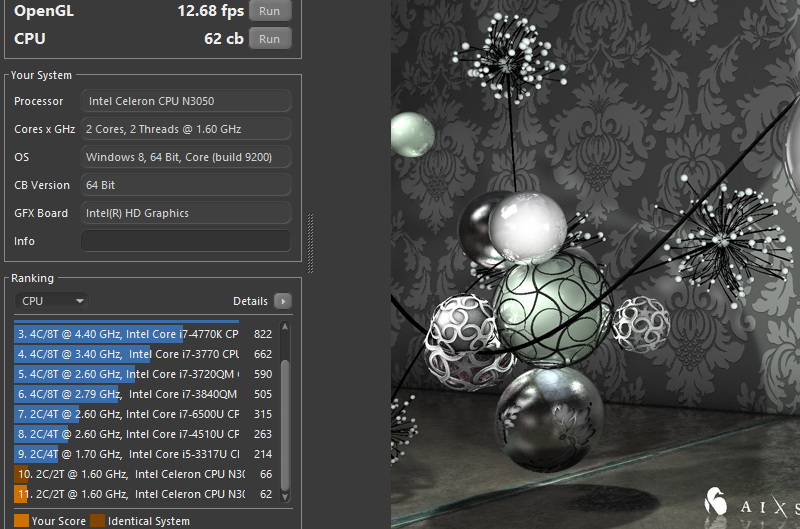The image size is (800, 529).
Task: Select ranking row 5 i7-3720QM
Action: [x=145, y=374]
